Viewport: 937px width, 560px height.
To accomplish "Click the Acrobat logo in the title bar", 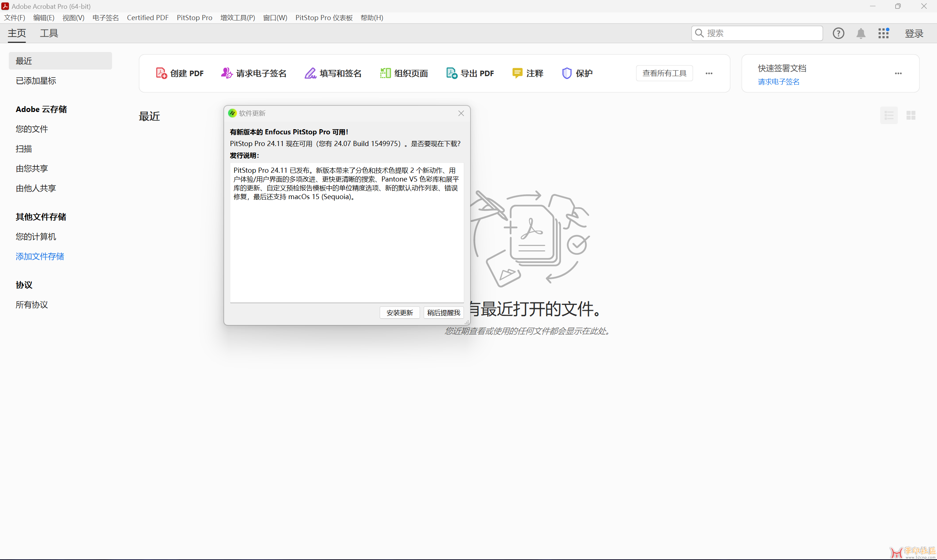I will (x=5, y=6).
